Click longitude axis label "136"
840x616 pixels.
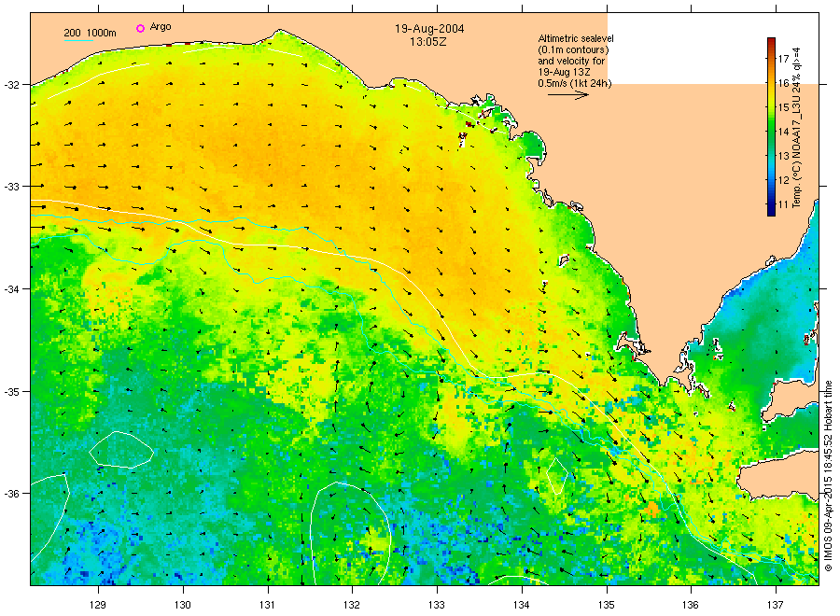click(691, 606)
